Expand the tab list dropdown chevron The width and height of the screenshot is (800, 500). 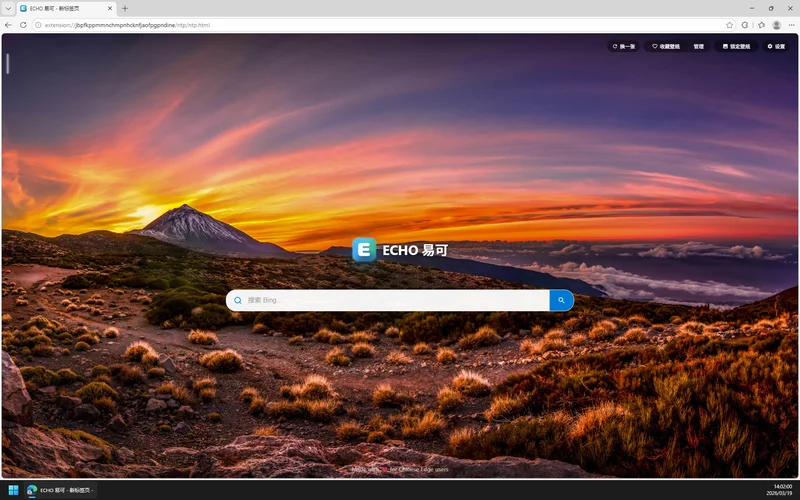[x=9, y=8]
